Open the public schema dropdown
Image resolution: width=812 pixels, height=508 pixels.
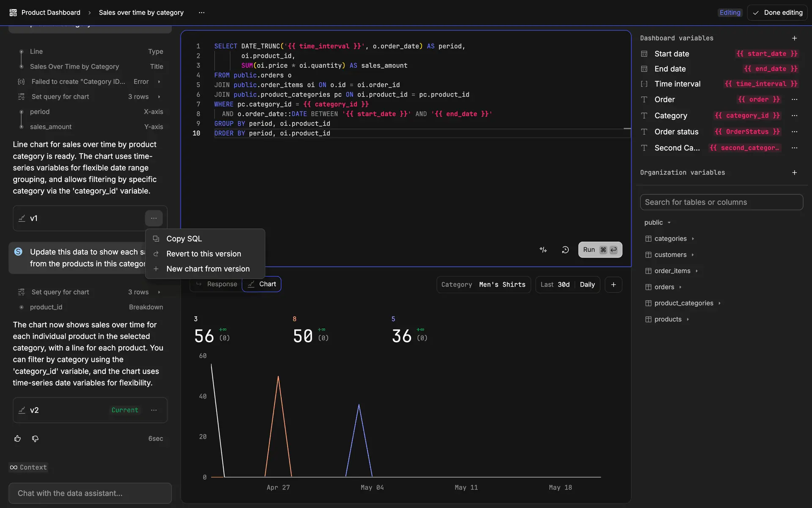pyautogui.click(x=657, y=223)
